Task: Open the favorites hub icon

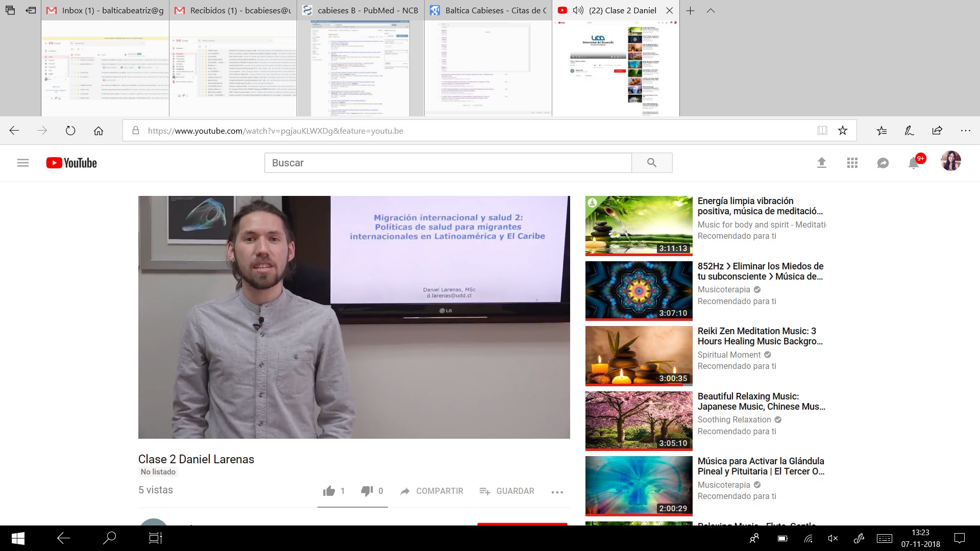Action: tap(881, 131)
